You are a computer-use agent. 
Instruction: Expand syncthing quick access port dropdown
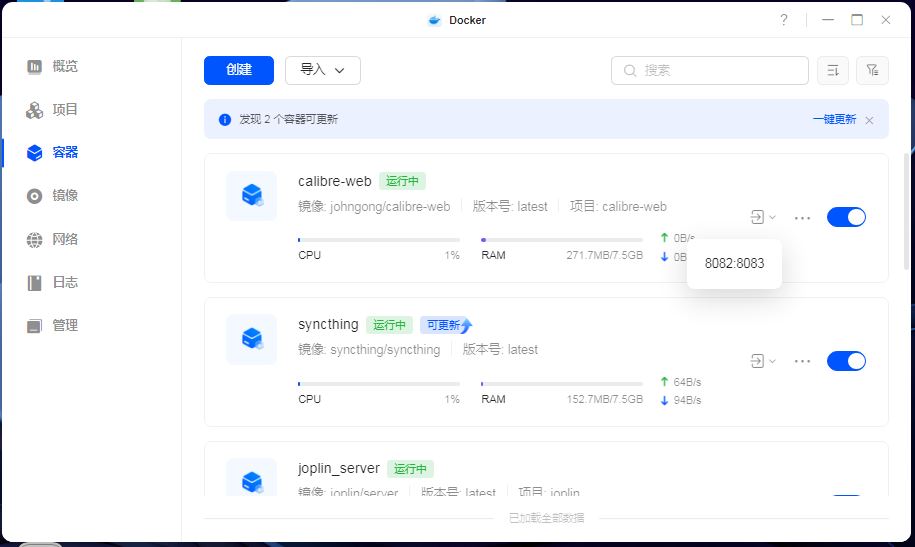coord(762,361)
